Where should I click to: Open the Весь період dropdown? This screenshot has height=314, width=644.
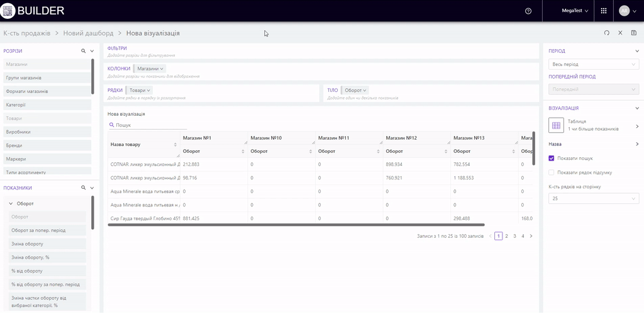tap(594, 64)
